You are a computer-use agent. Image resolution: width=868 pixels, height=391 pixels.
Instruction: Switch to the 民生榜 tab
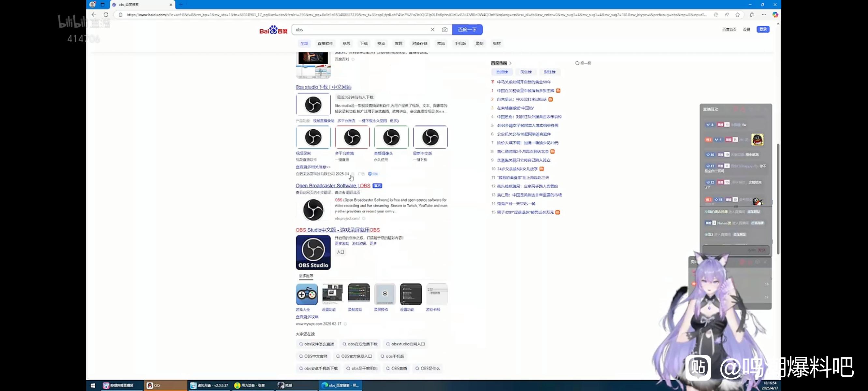click(x=526, y=72)
